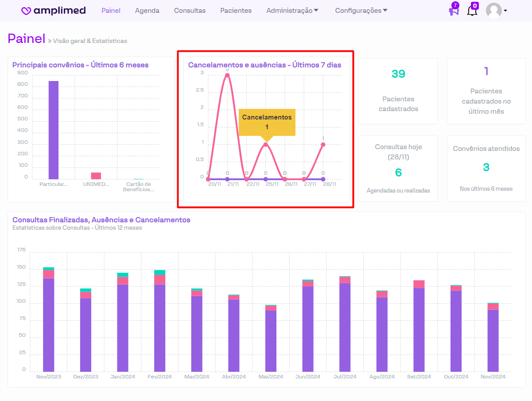Expand the Configurações dropdown menu

click(361, 11)
